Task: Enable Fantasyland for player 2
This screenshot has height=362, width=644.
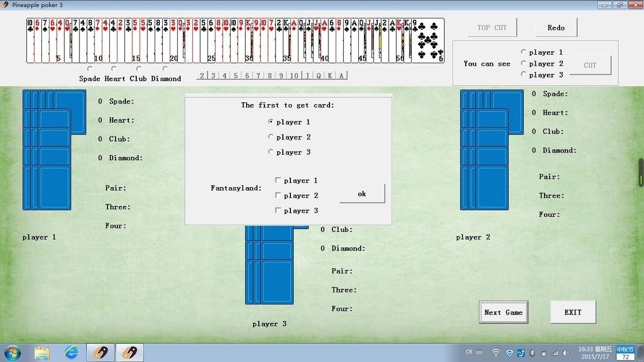Action: click(278, 195)
